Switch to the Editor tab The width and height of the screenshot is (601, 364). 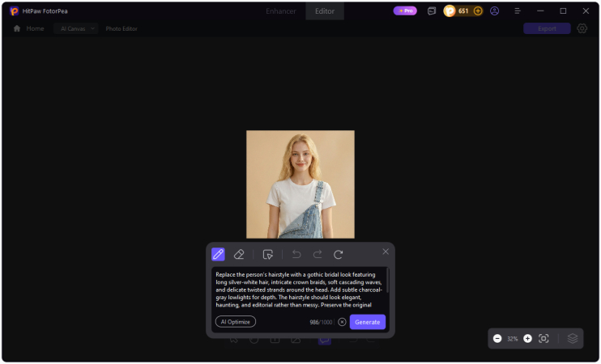point(325,11)
